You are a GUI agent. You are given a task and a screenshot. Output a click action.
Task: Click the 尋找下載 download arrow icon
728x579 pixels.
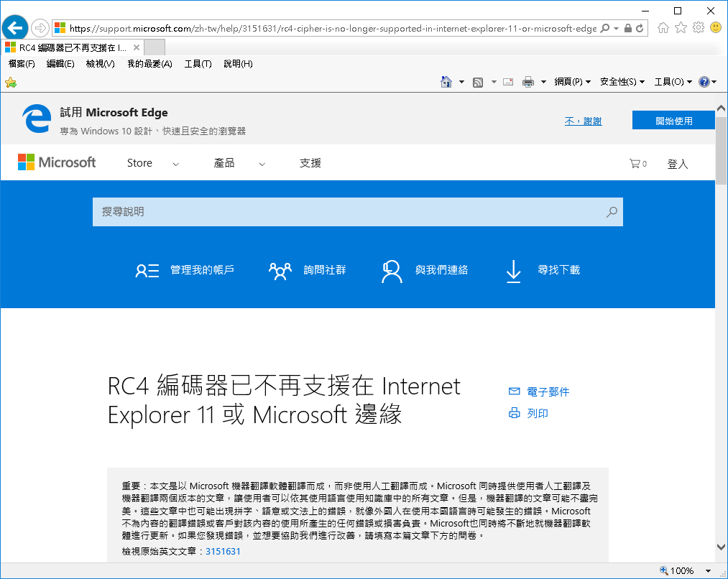[x=514, y=272]
